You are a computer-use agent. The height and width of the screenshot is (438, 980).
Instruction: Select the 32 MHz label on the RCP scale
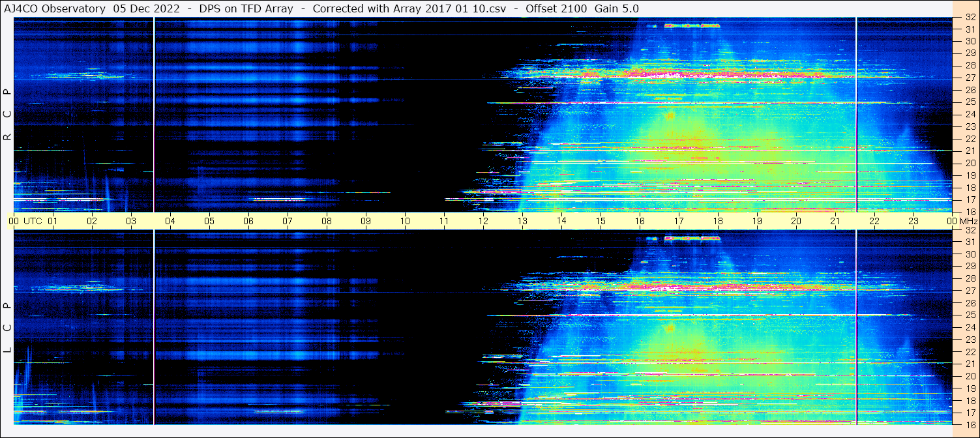970,18
